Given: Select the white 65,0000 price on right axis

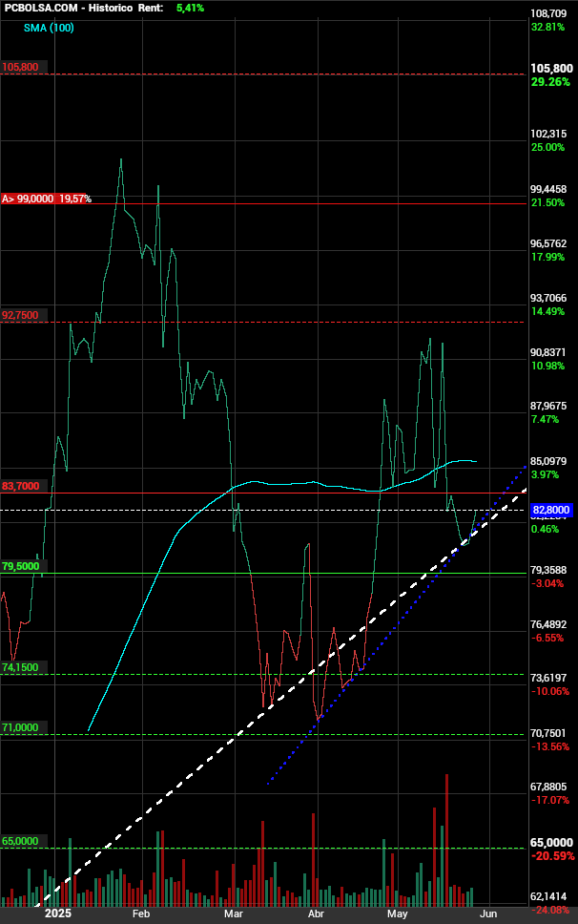Looking at the screenshot, I should [551, 843].
